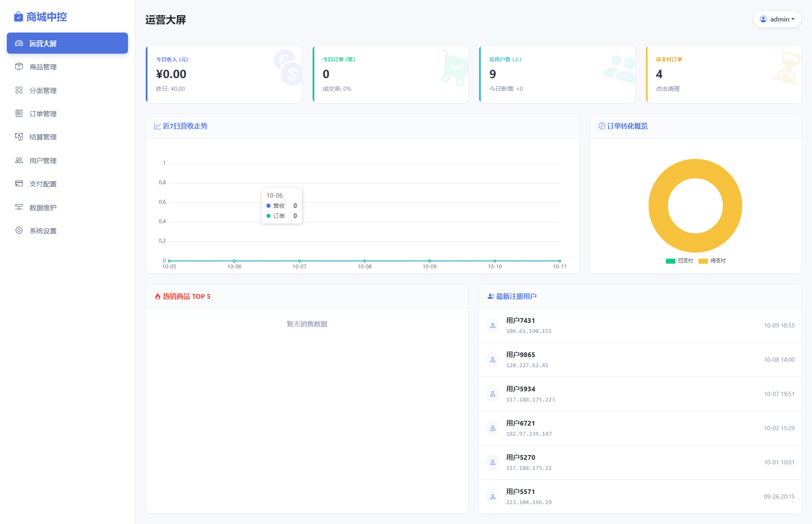Screen dimensions: 812x524
Task: Click the flame icon beside 热销商品 TOP 5
Action: [158, 296]
